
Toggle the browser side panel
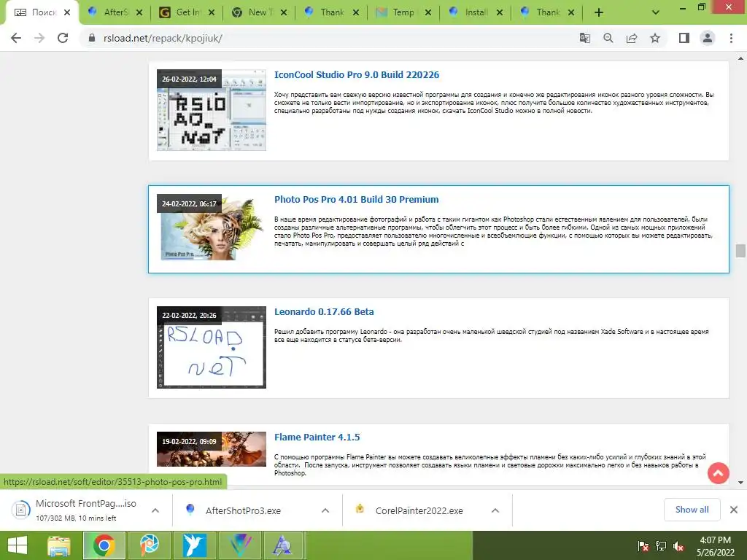pyautogui.click(x=684, y=38)
